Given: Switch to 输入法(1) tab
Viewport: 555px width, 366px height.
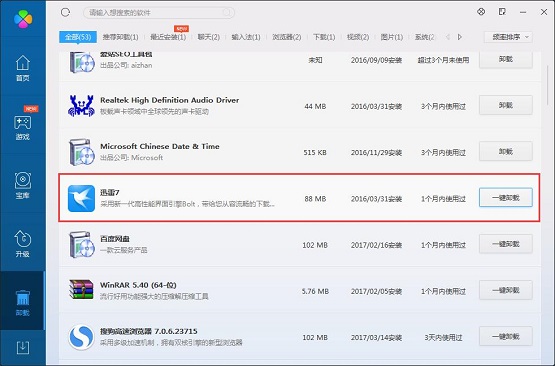Looking at the screenshot, I should (x=246, y=37).
